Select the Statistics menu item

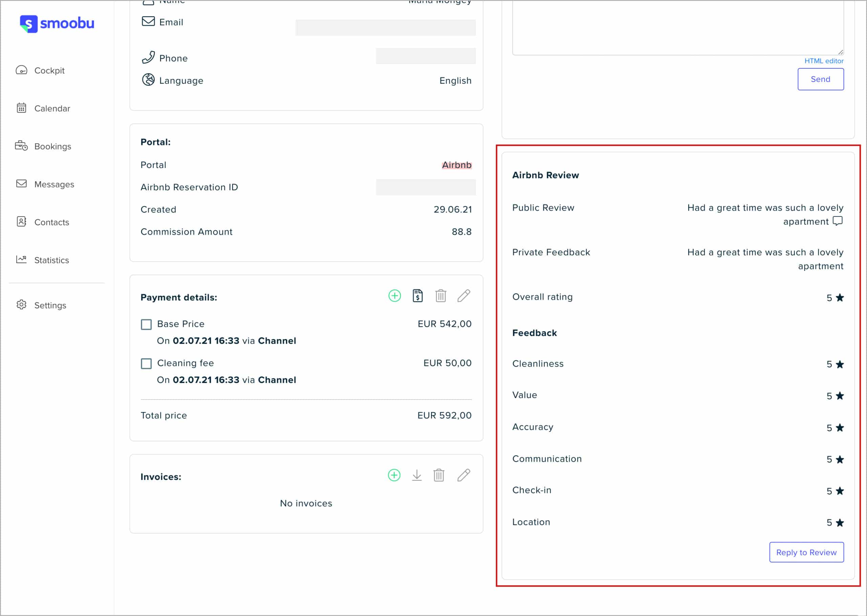pyautogui.click(x=52, y=260)
